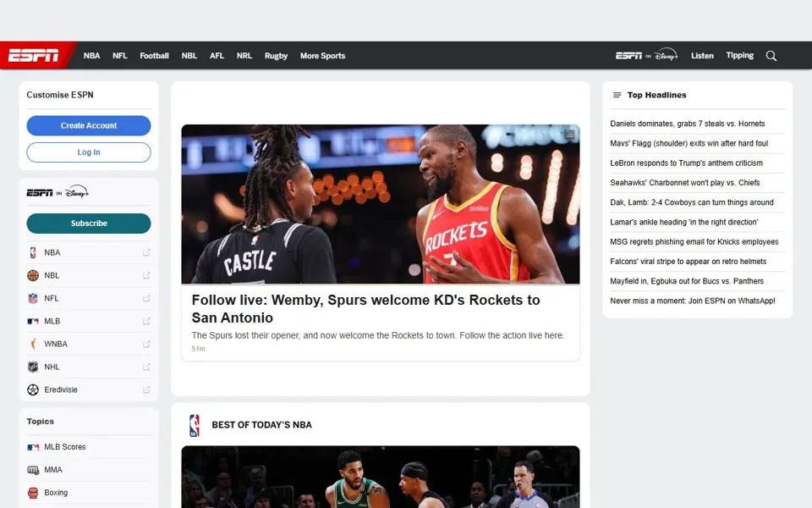This screenshot has width=812, height=508.
Task: Open the NBL navigation menu
Action: pyautogui.click(x=189, y=56)
